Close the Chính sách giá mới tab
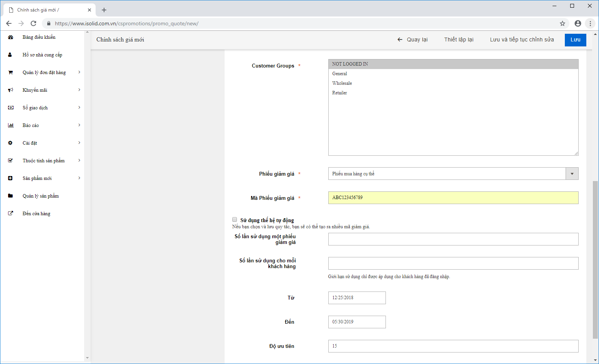The image size is (599, 364). [89, 10]
